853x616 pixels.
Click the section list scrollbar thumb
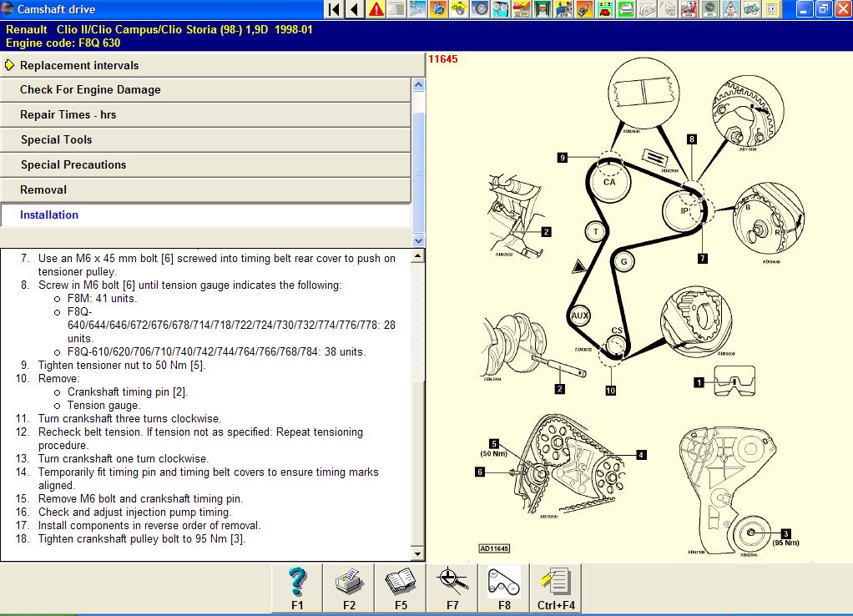pos(418,173)
